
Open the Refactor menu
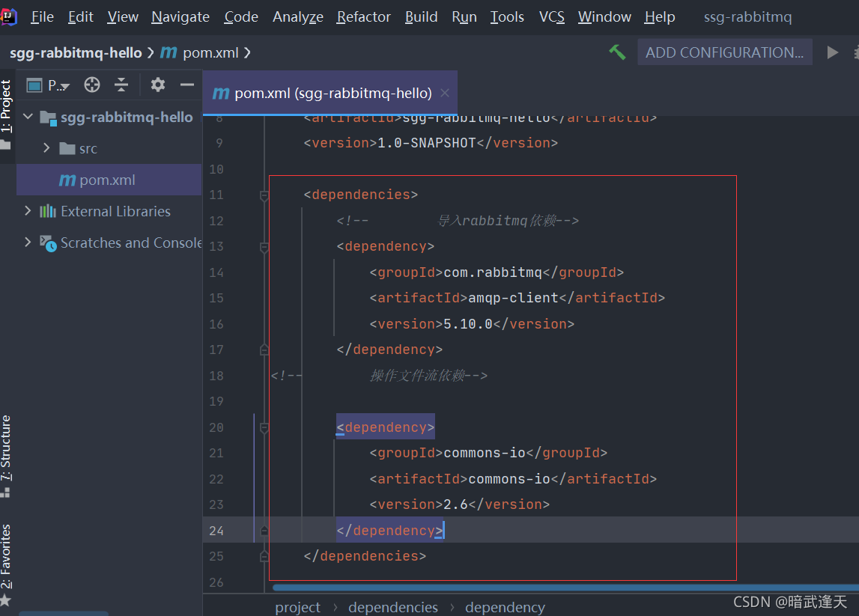pos(364,17)
